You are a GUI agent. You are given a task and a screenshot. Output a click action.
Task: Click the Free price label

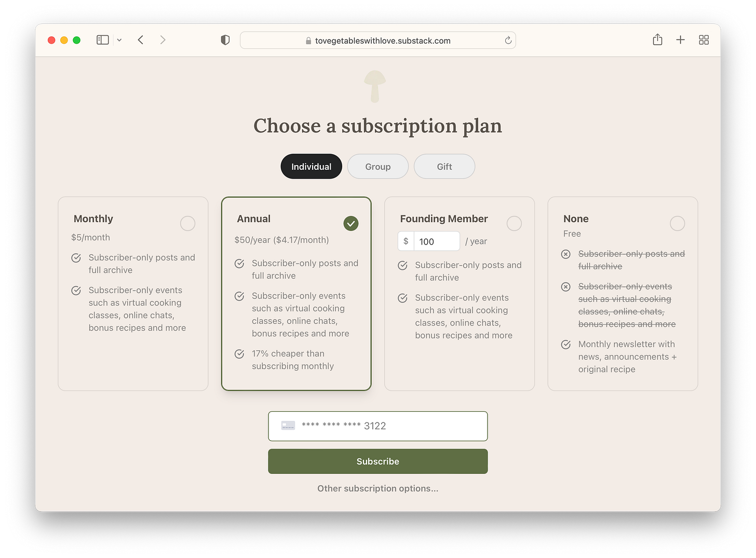(x=572, y=234)
